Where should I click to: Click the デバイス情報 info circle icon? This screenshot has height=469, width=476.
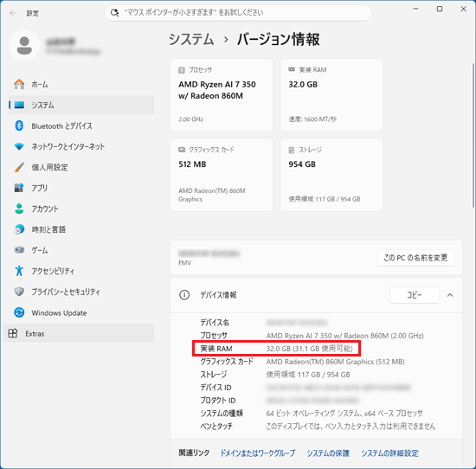point(184,295)
